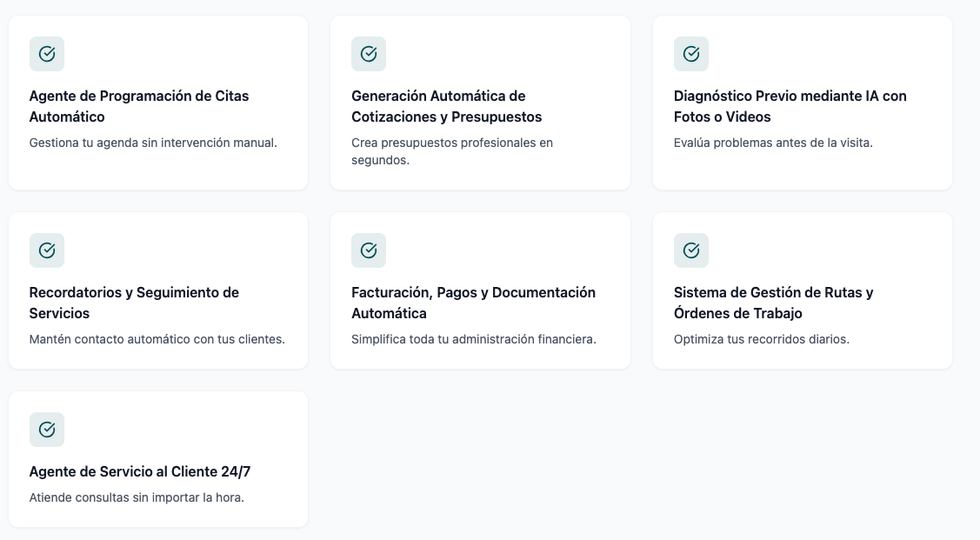
Task: Open the Diagnóstico Previo mediante IA heading
Action: click(790, 106)
